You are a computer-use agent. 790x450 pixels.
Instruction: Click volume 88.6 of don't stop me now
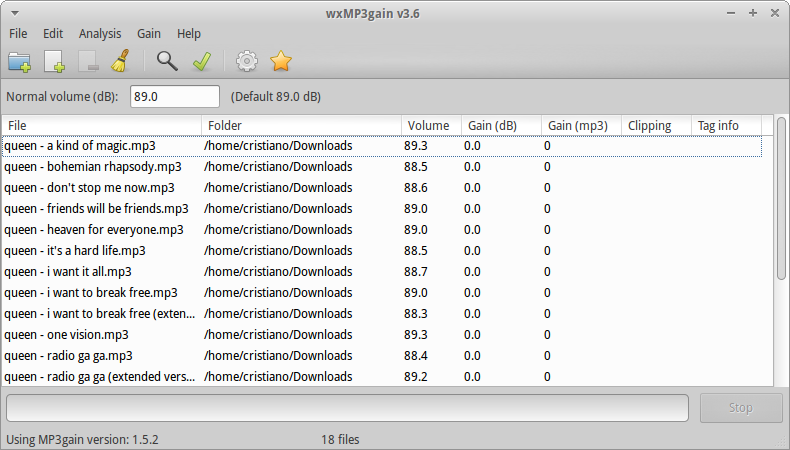pyautogui.click(x=416, y=188)
